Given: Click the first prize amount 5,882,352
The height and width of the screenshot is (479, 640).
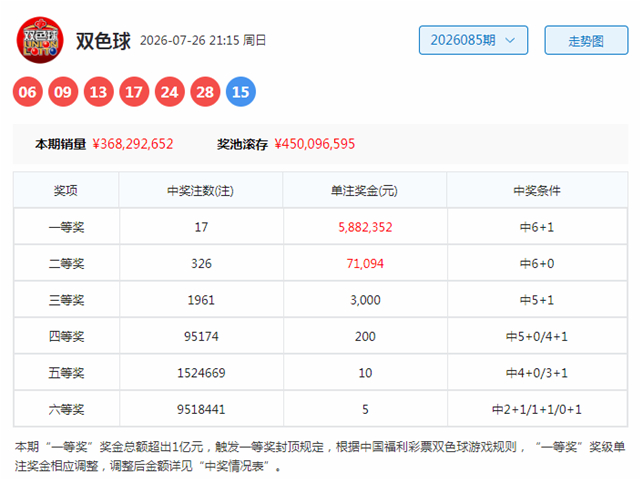Looking at the screenshot, I should (365, 227).
